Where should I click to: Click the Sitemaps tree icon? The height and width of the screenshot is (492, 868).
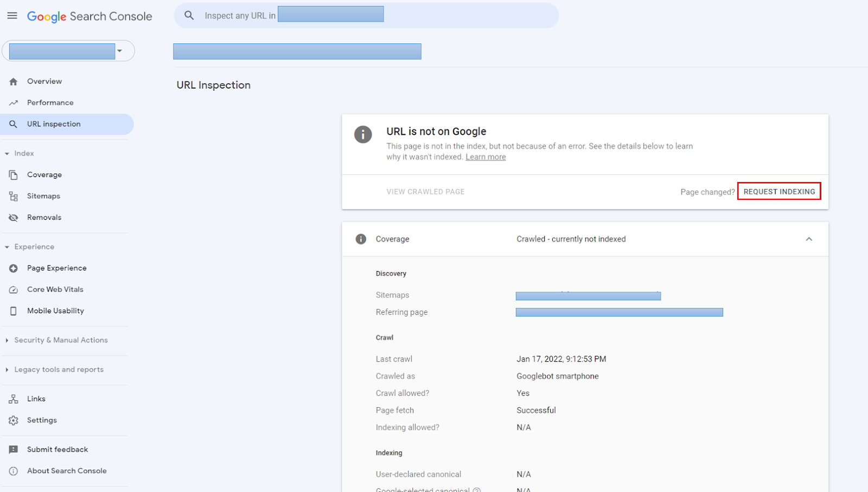(14, 196)
